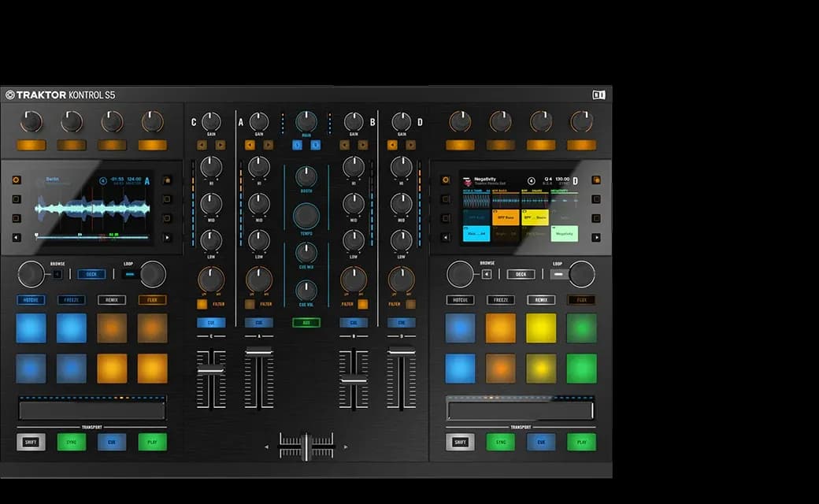Toggle the channel D FILTER on button

click(x=410, y=304)
